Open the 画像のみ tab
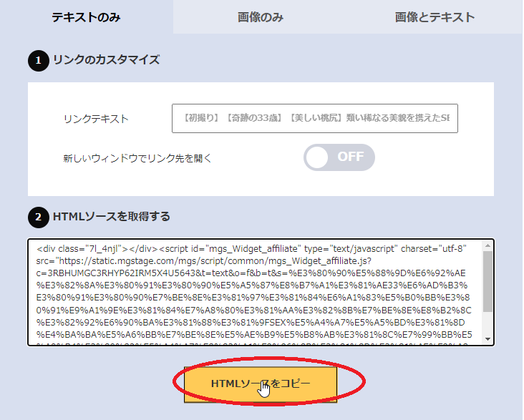This screenshot has width=524, height=420. pos(261,17)
